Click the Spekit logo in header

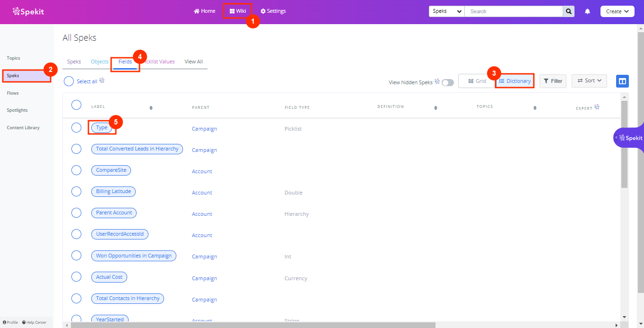click(x=28, y=11)
